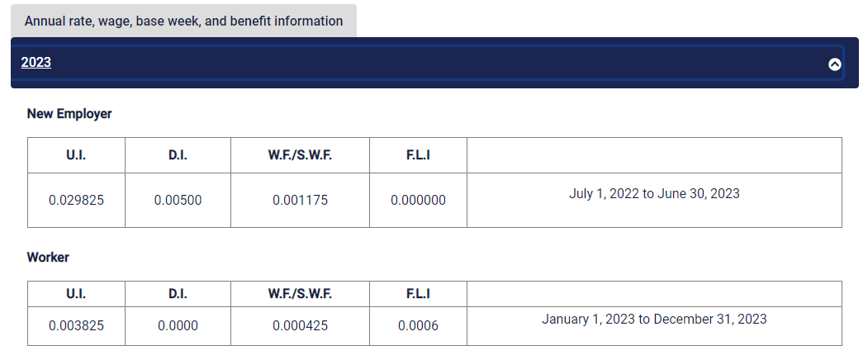
Task: Select Worker D.I. rate 0.0000
Action: coord(178,326)
